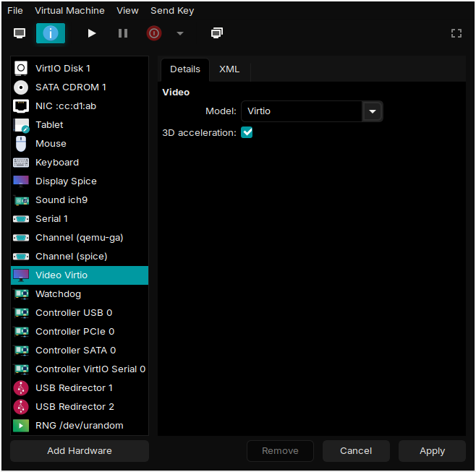Select RNG /dev/urandom device
The width and height of the screenshot is (476, 472).
point(80,426)
